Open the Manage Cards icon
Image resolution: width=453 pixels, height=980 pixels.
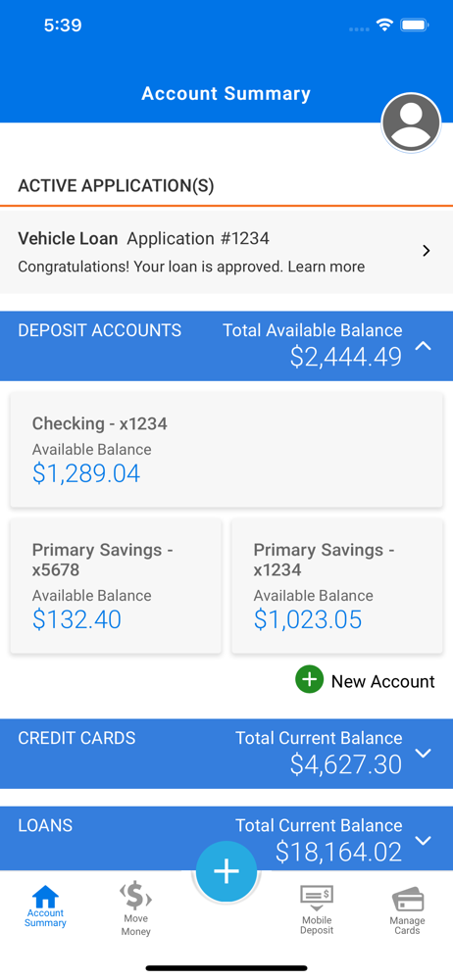click(x=408, y=900)
